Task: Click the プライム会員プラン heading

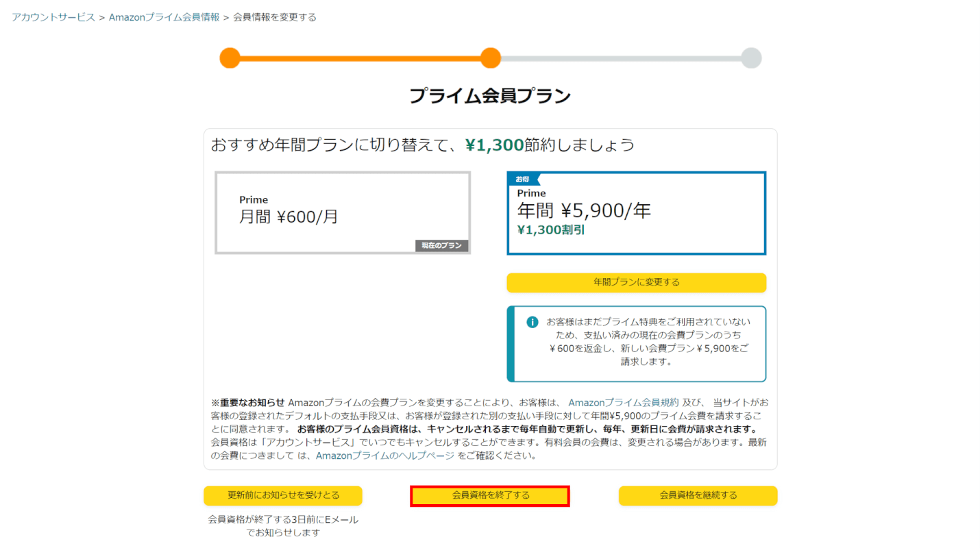Action: (x=490, y=96)
